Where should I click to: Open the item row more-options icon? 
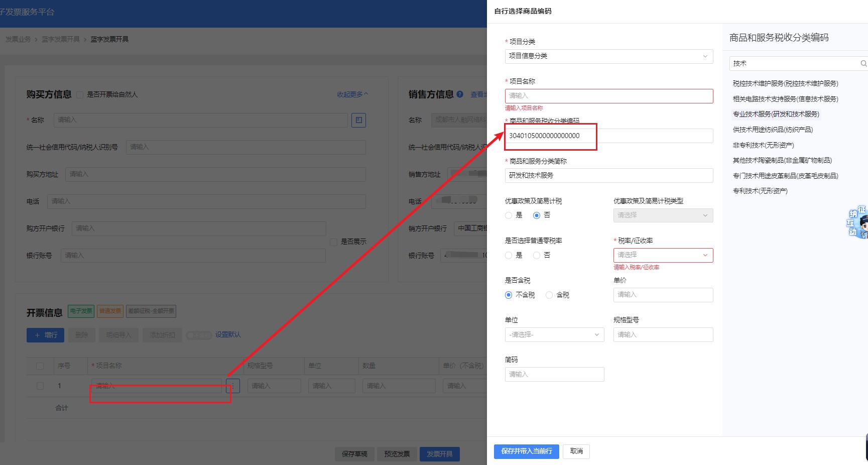(x=232, y=386)
